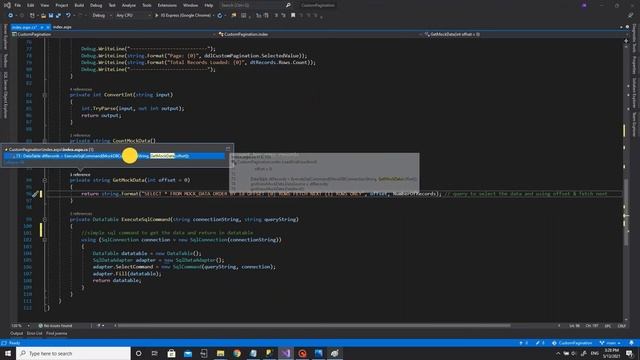Close the index.aspx.cs tab
The width and height of the screenshot is (640, 360).
(x=48, y=27)
